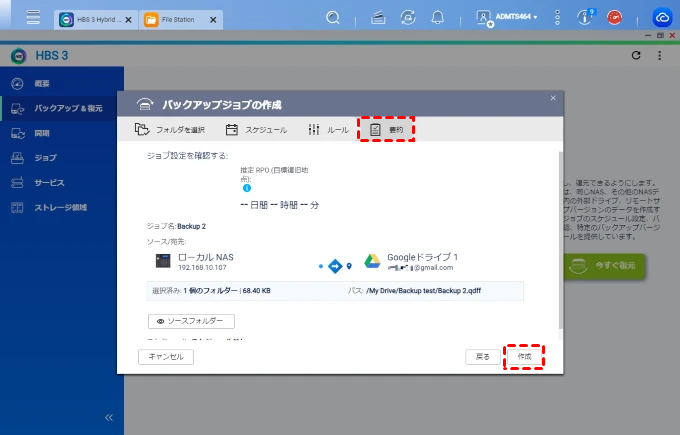The image size is (680, 435).
Task: Open the vertical three-dots more menu in top bar
Action: pos(557,17)
